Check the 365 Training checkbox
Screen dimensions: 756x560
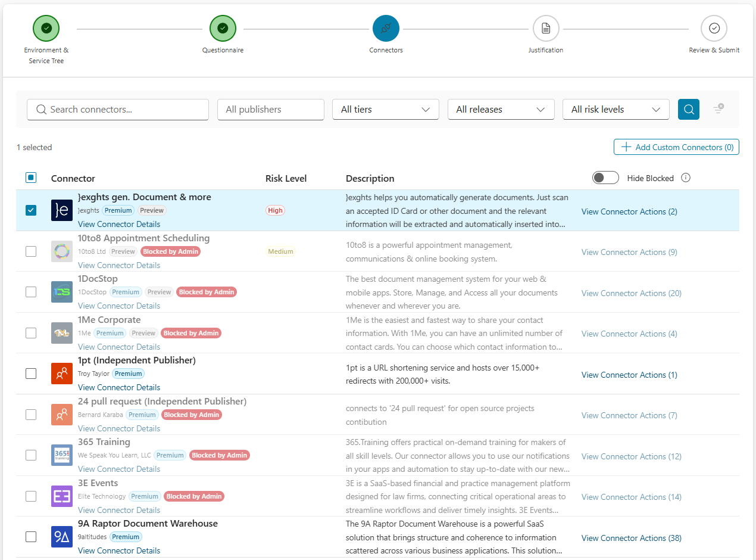click(x=31, y=455)
